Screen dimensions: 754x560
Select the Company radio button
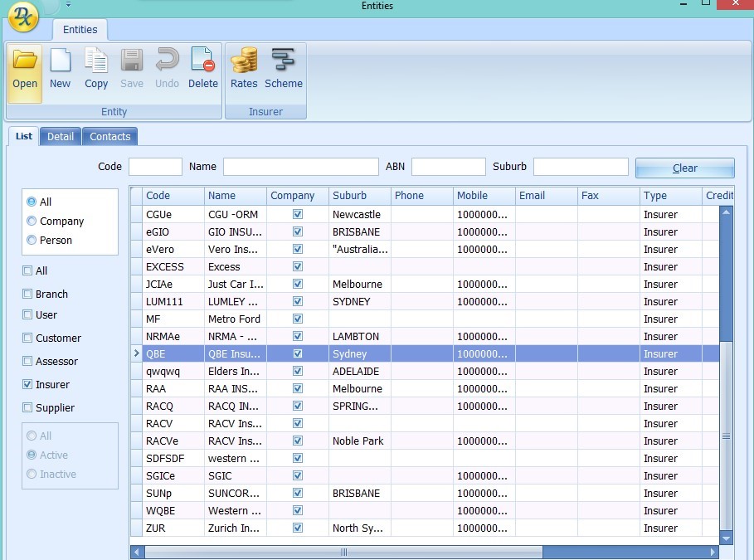(32, 221)
